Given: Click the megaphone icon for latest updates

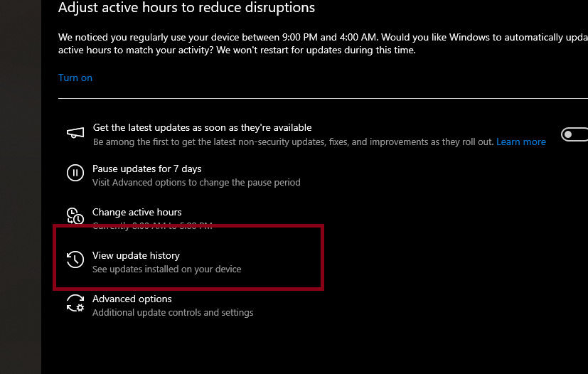Looking at the screenshot, I should click(x=75, y=134).
